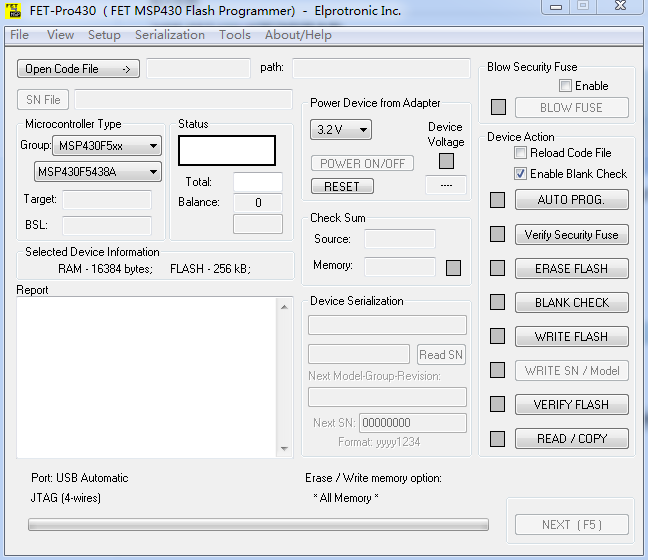Image resolution: width=648 pixels, height=560 pixels.
Task: Click the RESET button
Action: [x=342, y=186]
